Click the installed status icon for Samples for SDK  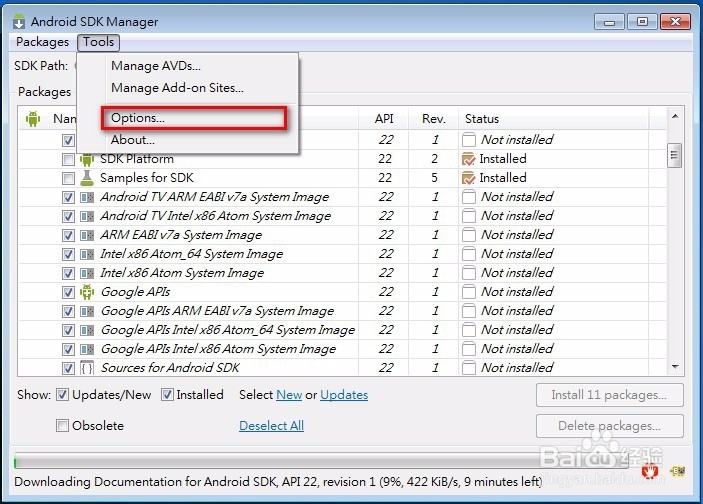click(x=468, y=178)
